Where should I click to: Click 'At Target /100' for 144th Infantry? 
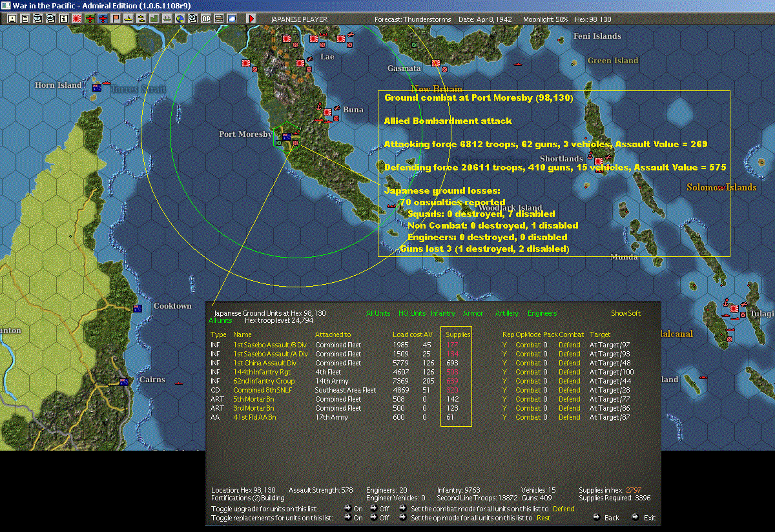[x=612, y=372]
